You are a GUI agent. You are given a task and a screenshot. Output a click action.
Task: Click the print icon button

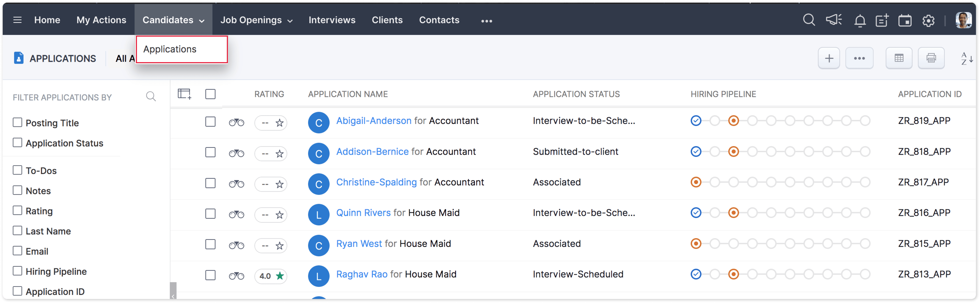click(931, 58)
